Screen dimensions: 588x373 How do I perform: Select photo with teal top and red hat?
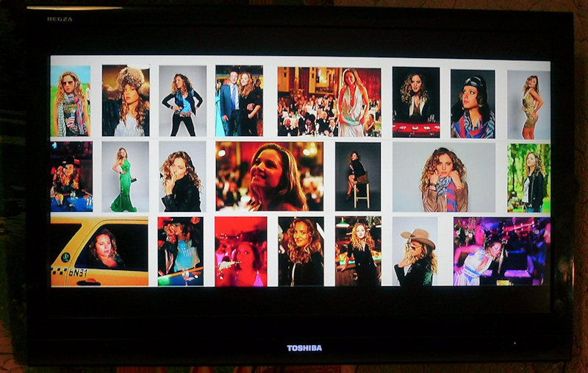180,252
